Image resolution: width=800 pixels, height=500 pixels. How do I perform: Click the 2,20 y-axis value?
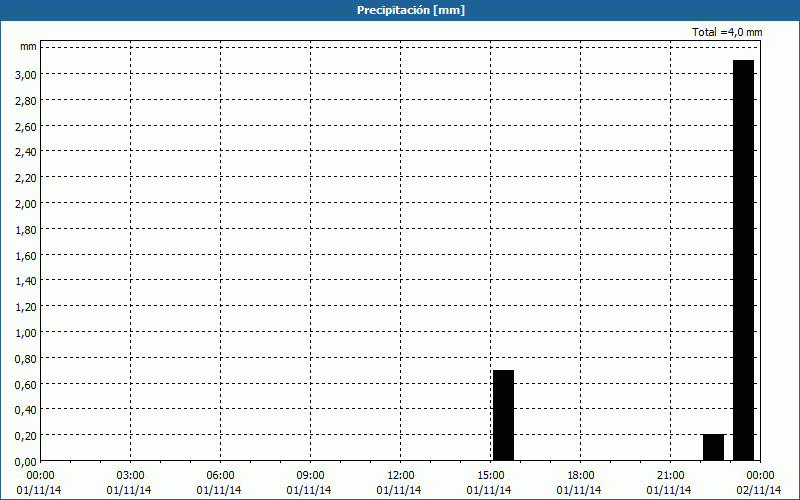coord(27,178)
